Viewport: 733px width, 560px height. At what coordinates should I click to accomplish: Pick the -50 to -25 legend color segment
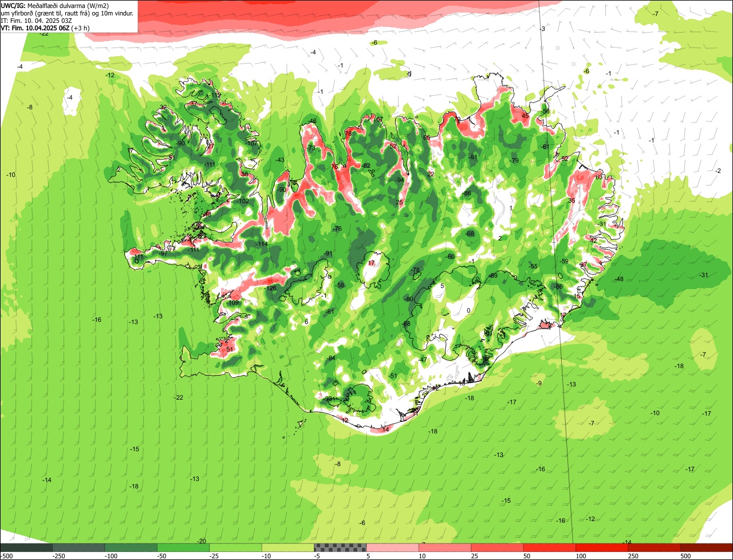183,547
